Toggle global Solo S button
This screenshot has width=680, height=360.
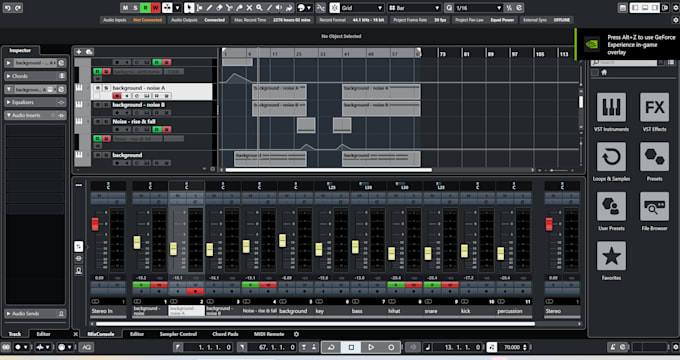[135, 8]
